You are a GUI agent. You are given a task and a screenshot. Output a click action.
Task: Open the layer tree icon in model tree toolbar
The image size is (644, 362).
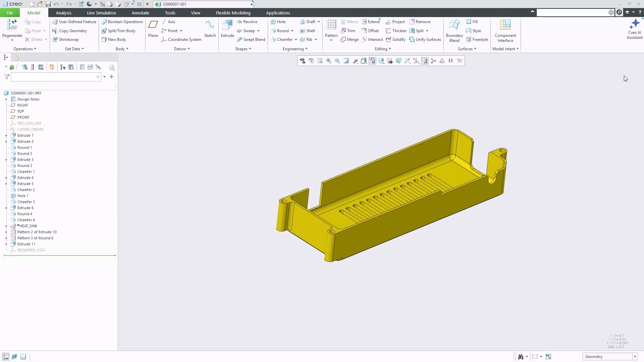[90, 67]
